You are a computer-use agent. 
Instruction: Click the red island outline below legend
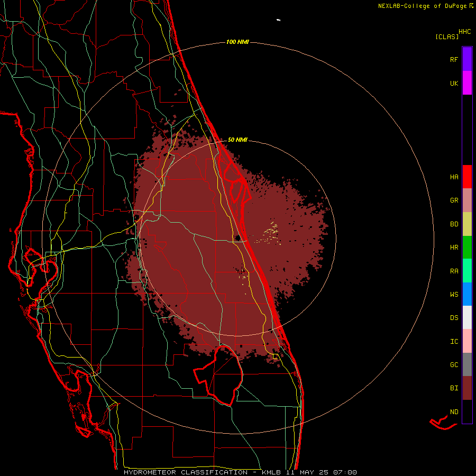tap(443, 423)
